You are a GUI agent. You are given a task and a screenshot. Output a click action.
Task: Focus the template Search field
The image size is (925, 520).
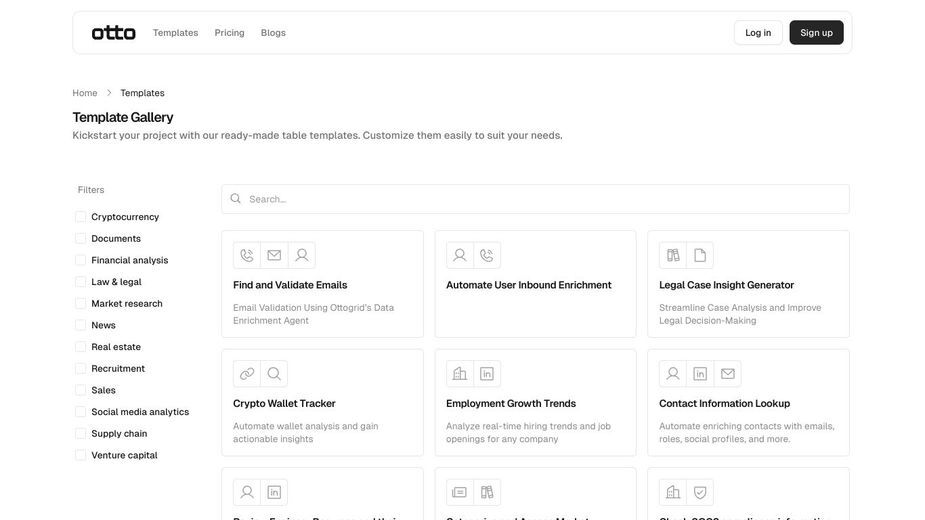(536, 199)
